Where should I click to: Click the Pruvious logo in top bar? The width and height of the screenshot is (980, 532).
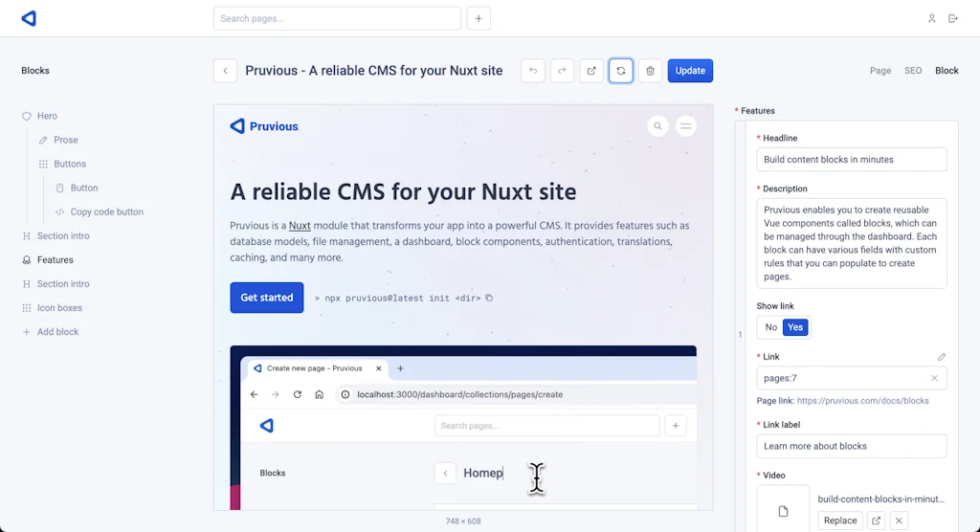[29, 18]
